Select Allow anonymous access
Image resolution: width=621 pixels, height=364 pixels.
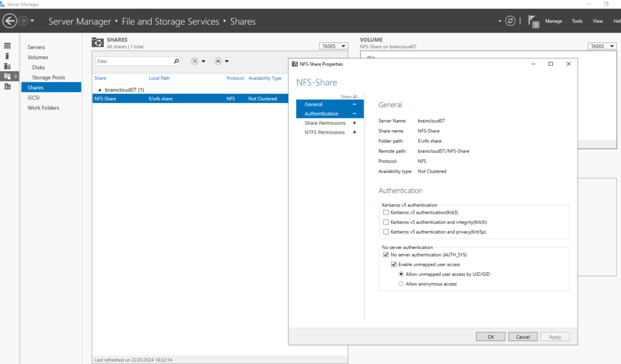click(x=401, y=284)
